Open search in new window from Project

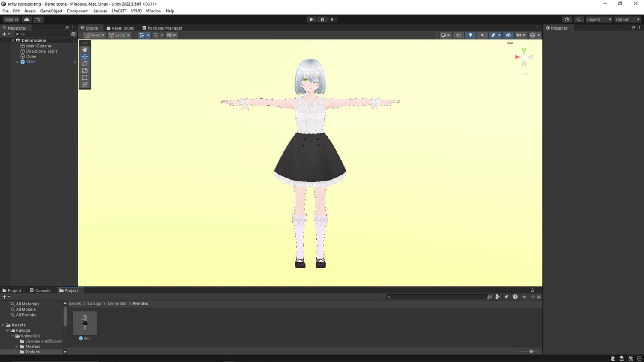click(489, 297)
